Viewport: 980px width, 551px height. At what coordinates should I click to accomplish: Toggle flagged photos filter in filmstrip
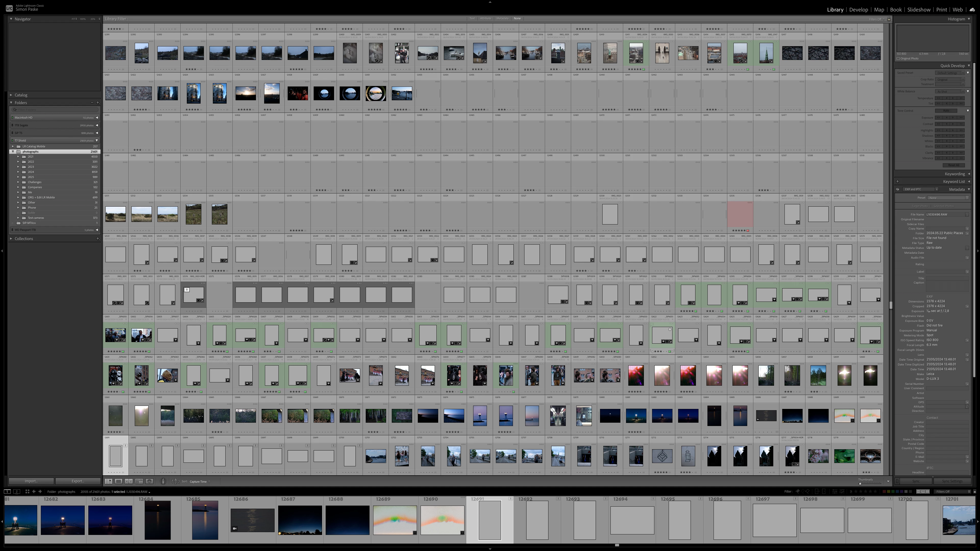pos(798,491)
